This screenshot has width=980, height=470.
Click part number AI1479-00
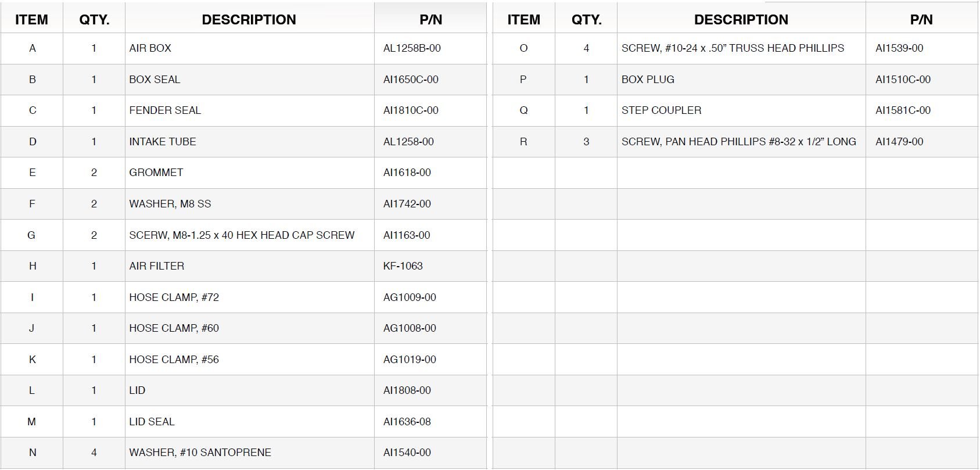899,142
